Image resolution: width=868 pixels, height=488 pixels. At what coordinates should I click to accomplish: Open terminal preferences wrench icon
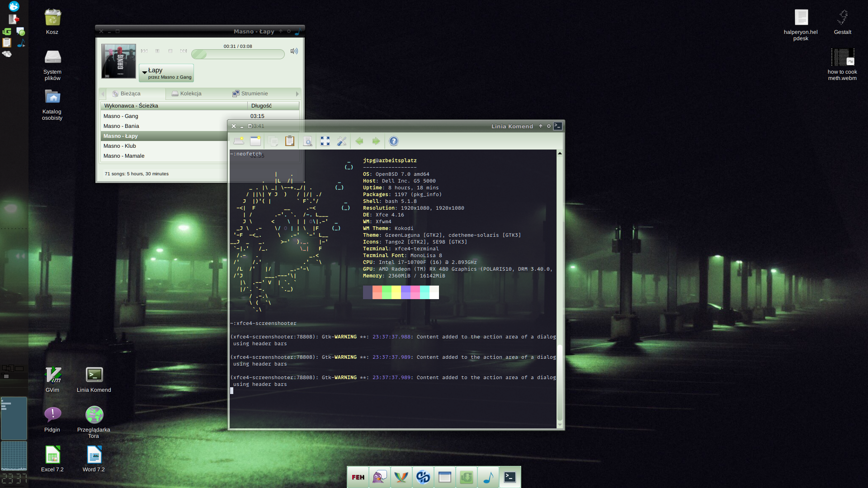[342, 141]
